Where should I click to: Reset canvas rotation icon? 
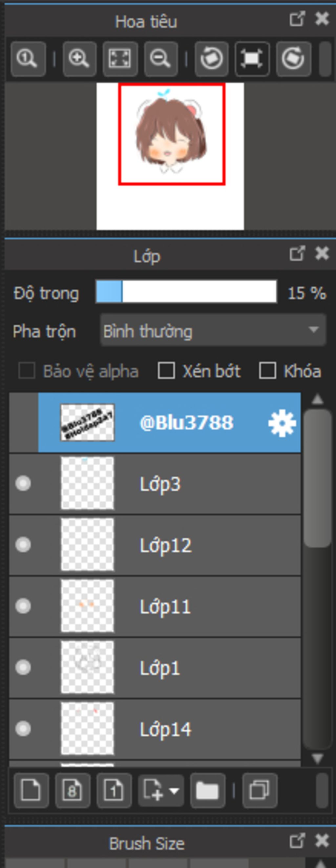pos(252,59)
